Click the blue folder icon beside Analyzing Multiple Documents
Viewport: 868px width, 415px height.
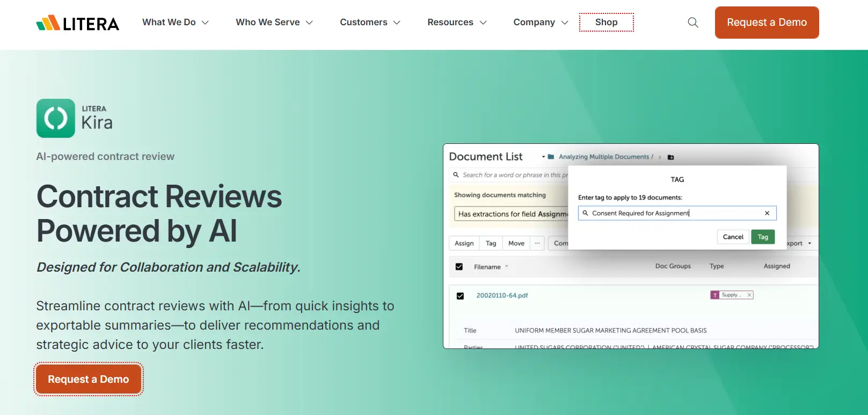tap(551, 157)
